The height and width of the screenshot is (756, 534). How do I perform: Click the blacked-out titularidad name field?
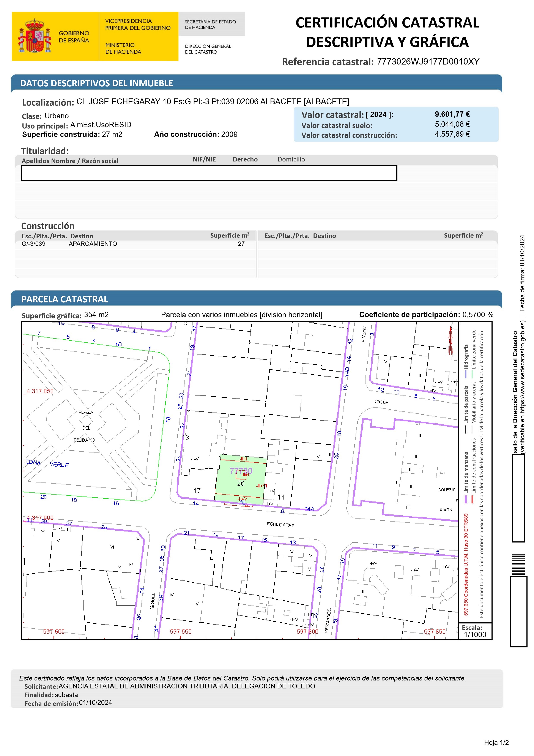tap(209, 173)
